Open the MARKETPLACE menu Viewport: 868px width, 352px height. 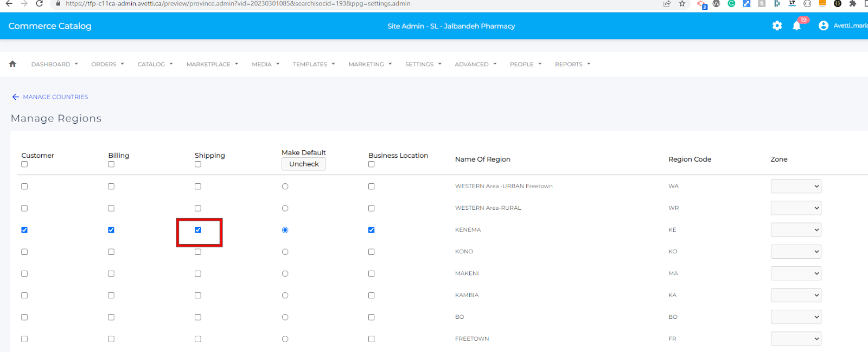coord(212,64)
